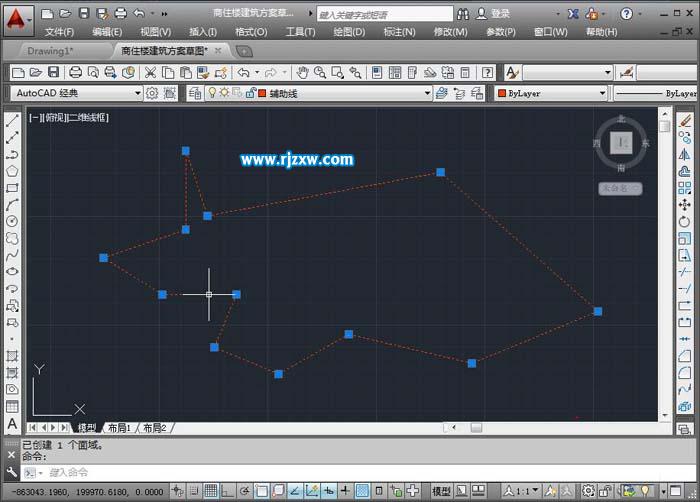The width and height of the screenshot is (700, 502).
Task: Click the Save diskette icon in standard toolbar
Action: tap(53, 72)
